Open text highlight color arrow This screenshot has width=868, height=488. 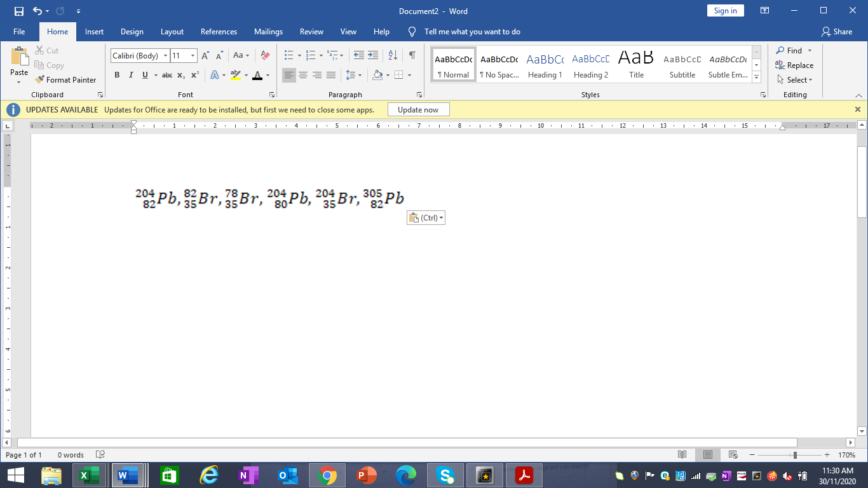point(246,75)
